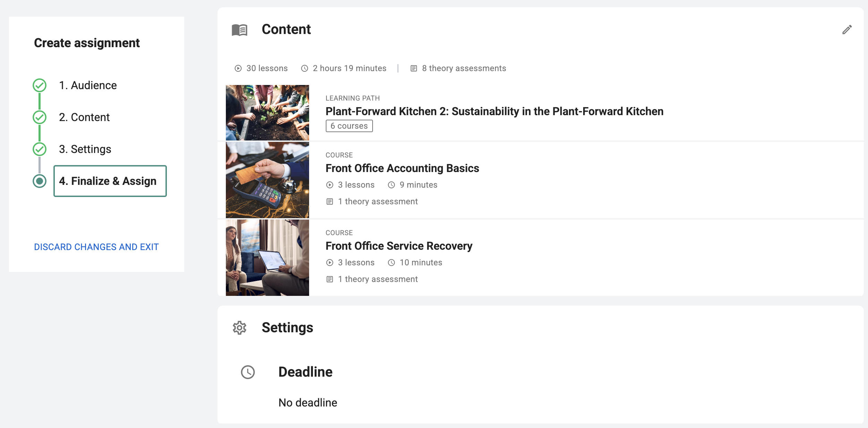The image size is (868, 428).
Task: Click the Plant-Forward Kitchen gardening thumbnail
Action: (267, 113)
